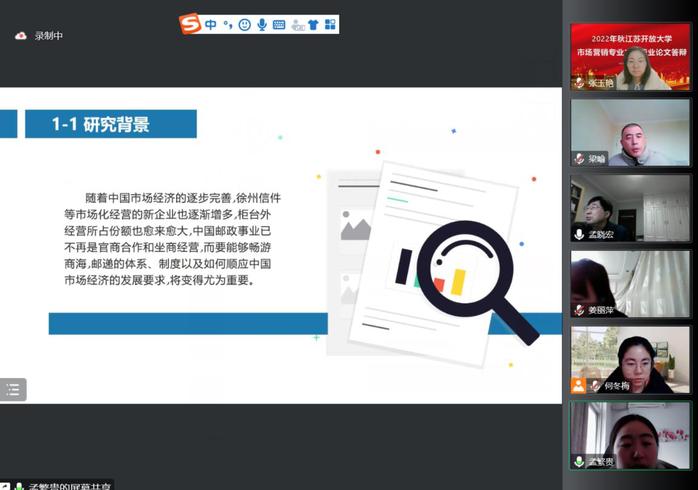Start Sogou voice input with microphone icon
The width and height of the screenshot is (698, 490).
tap(261, 24)
